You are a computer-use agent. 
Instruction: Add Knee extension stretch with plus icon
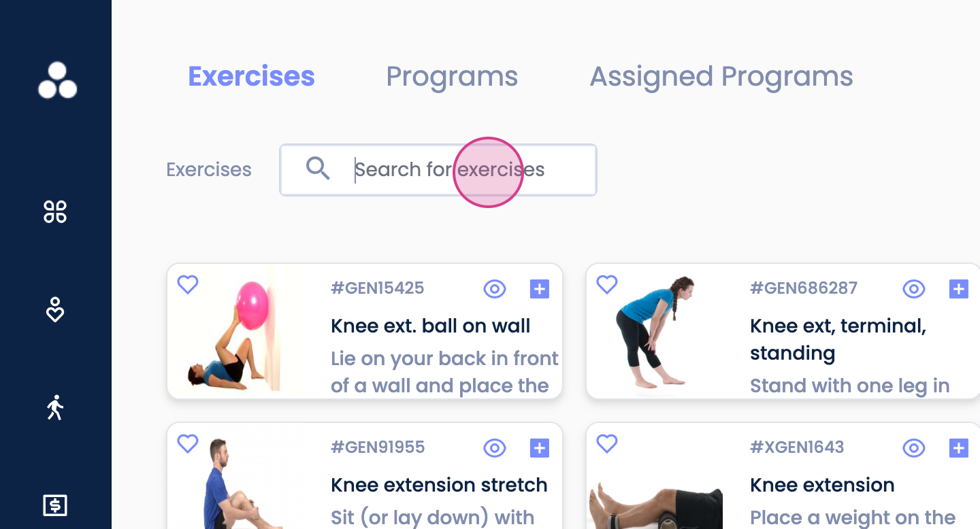[x=539, y=448]
